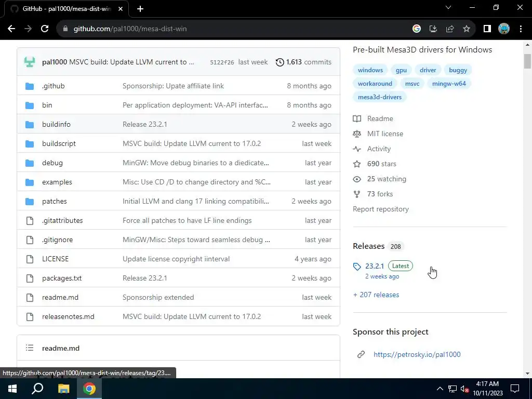View + 207 releases link
Screen dimensions: 532x399
376,295
